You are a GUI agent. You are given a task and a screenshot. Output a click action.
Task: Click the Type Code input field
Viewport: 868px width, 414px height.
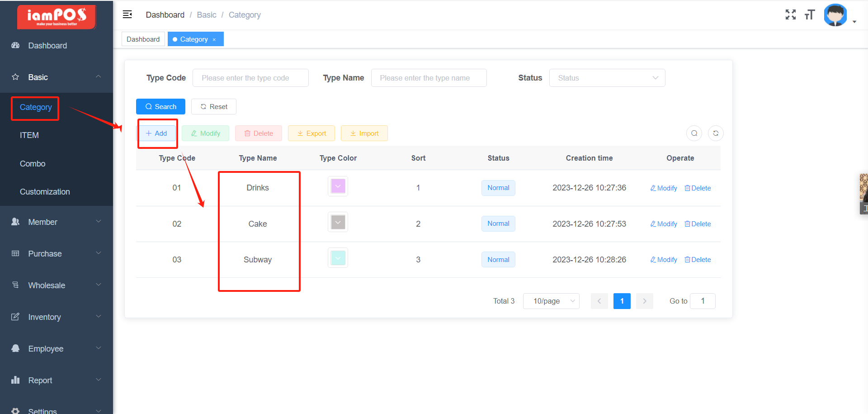coord(250,78)
